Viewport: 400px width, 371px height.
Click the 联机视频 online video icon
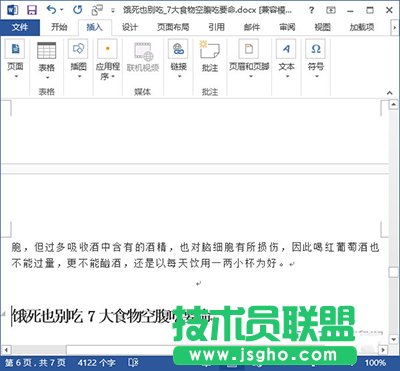pyautogui.click(x=143, y=51)
